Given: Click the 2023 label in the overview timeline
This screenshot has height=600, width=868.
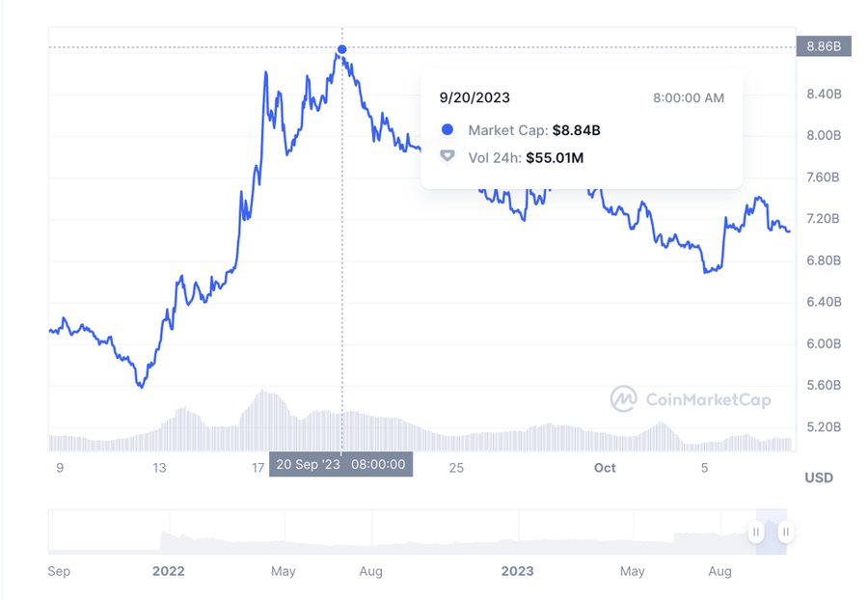Looking at the screenshot, I should (517, 571).
